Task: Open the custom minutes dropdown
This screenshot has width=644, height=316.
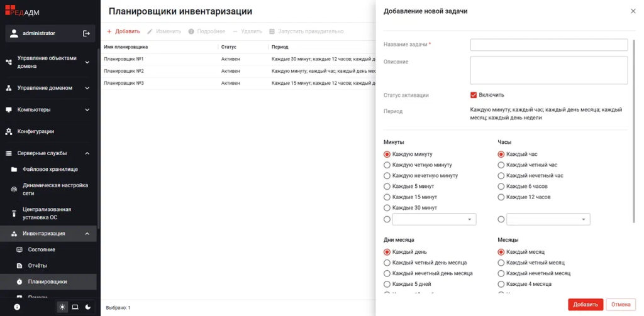Action: (x=434, y=219)
